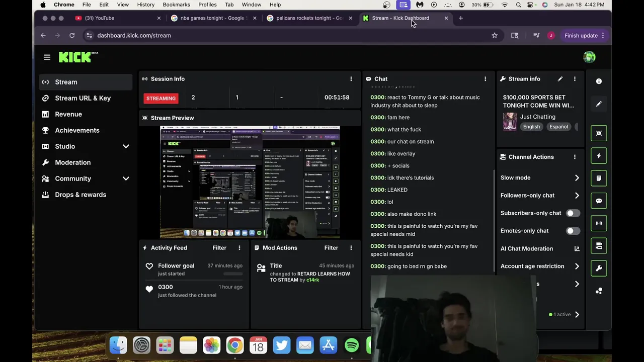Viewport: 644px width, 362px height.
Task: Switch to 'pelicans rockets tonight' tab
Action: [x=309, y=18]
